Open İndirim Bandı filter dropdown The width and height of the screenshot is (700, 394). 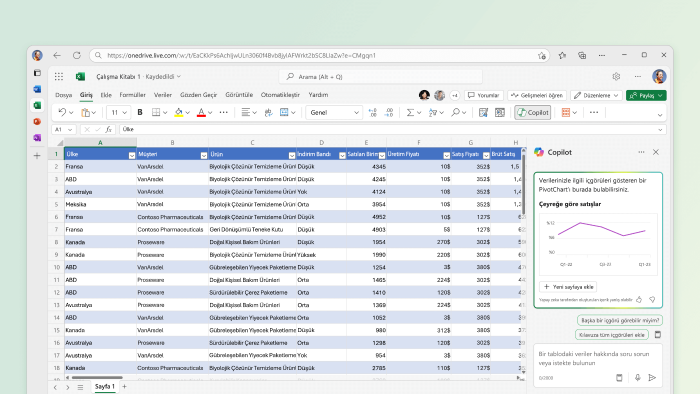[342, 155]
